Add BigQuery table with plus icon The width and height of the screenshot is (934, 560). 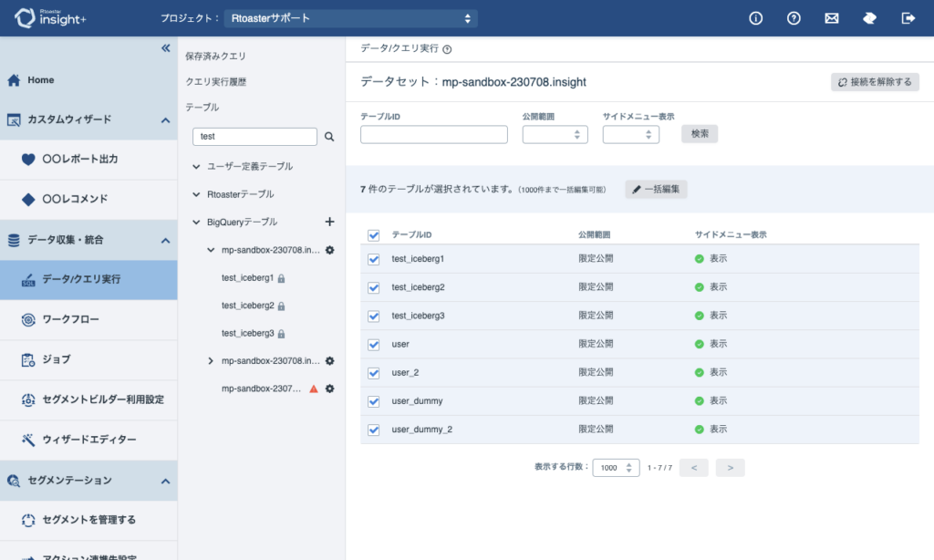(330, 222)
